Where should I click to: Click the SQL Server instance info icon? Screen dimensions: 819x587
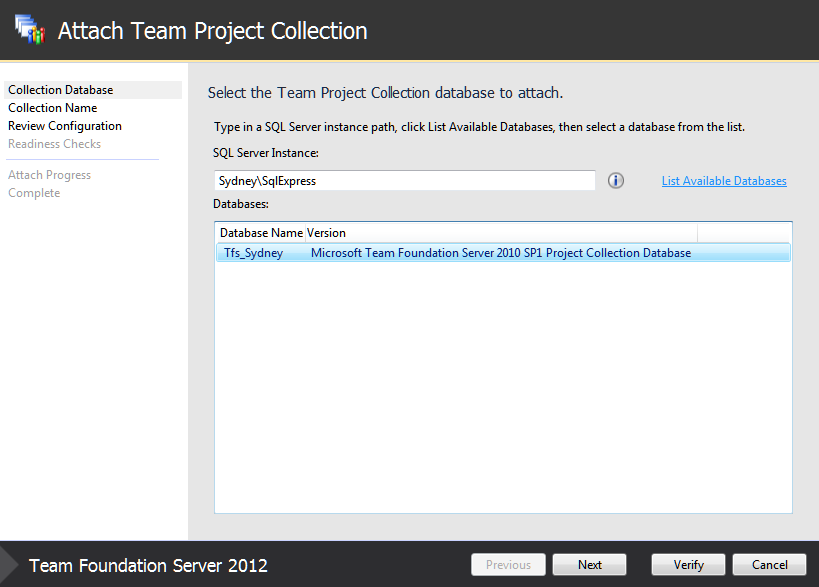616,181
